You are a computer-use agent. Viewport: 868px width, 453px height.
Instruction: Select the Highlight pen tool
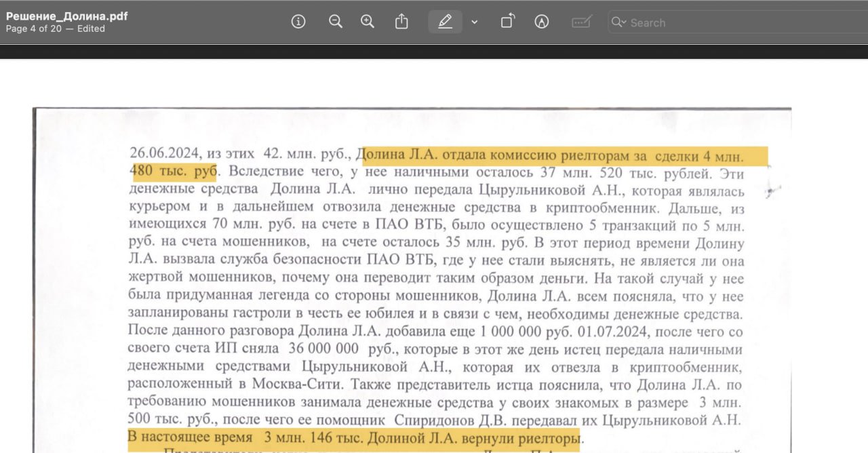coord(445,21)
